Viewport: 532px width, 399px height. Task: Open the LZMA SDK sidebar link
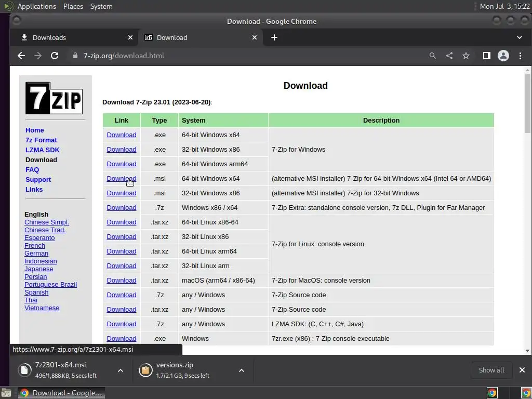(43, 150)
